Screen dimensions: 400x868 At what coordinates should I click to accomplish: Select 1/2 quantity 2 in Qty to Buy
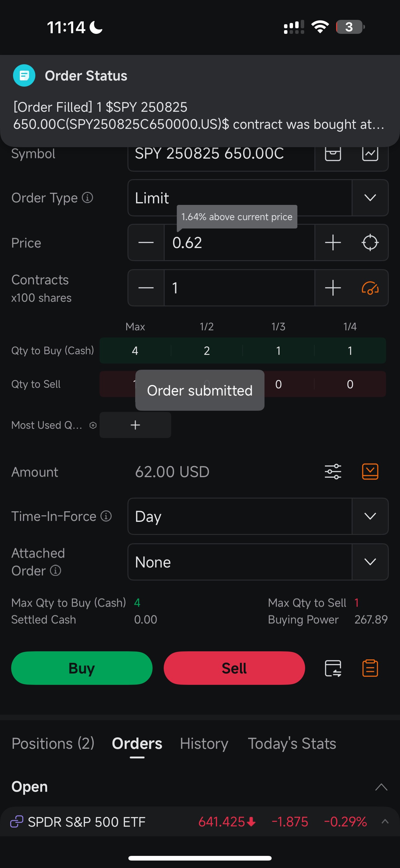pos(207,350)
